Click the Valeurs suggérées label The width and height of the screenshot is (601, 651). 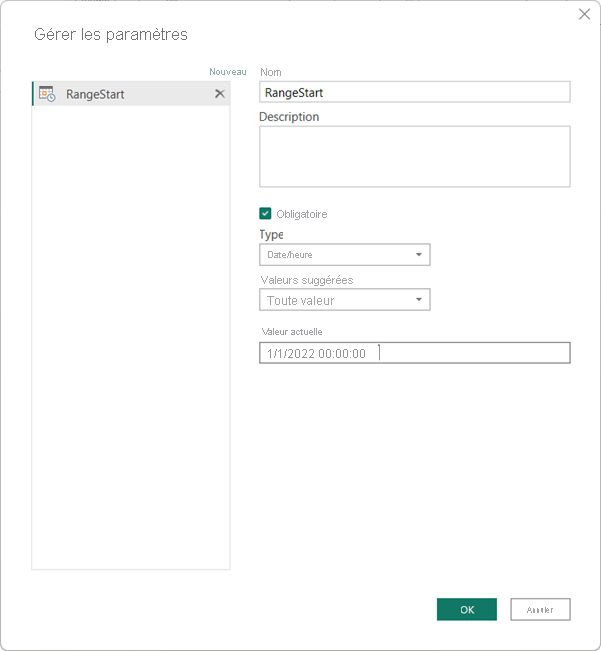tap(307, 280)
